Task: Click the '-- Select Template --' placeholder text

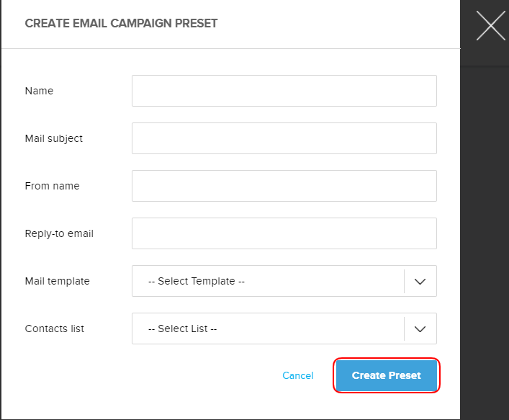Action: (196, 281)
